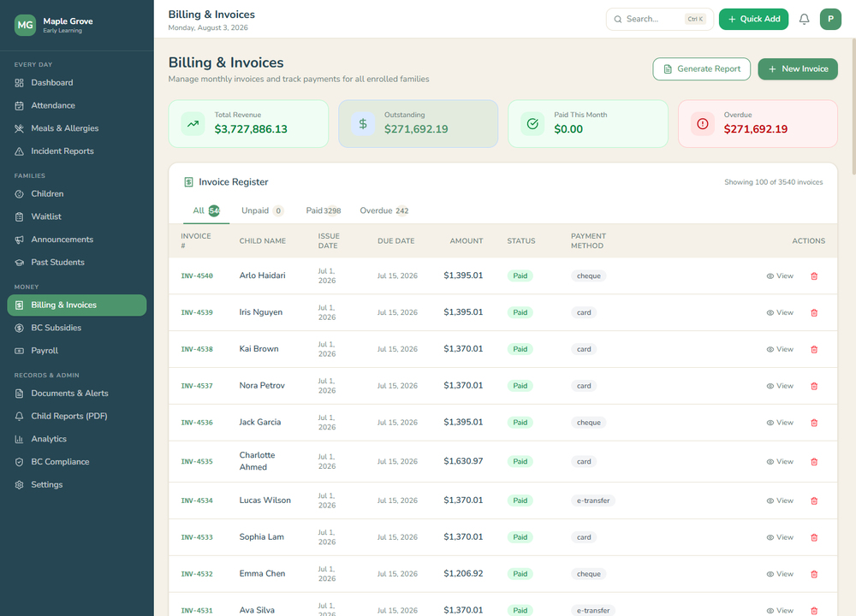
Task: Click the Quick Add button
Action: click(x=753, y=19)
